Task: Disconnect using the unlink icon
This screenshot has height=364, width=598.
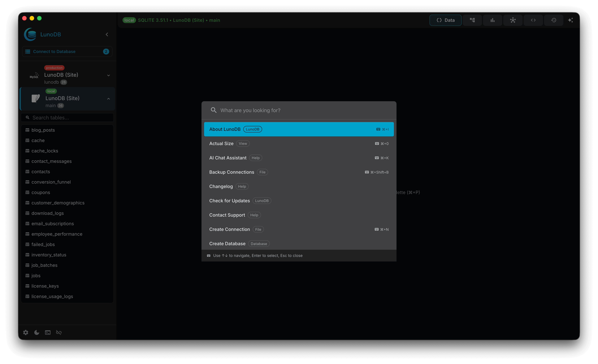Action: [59, 332]
